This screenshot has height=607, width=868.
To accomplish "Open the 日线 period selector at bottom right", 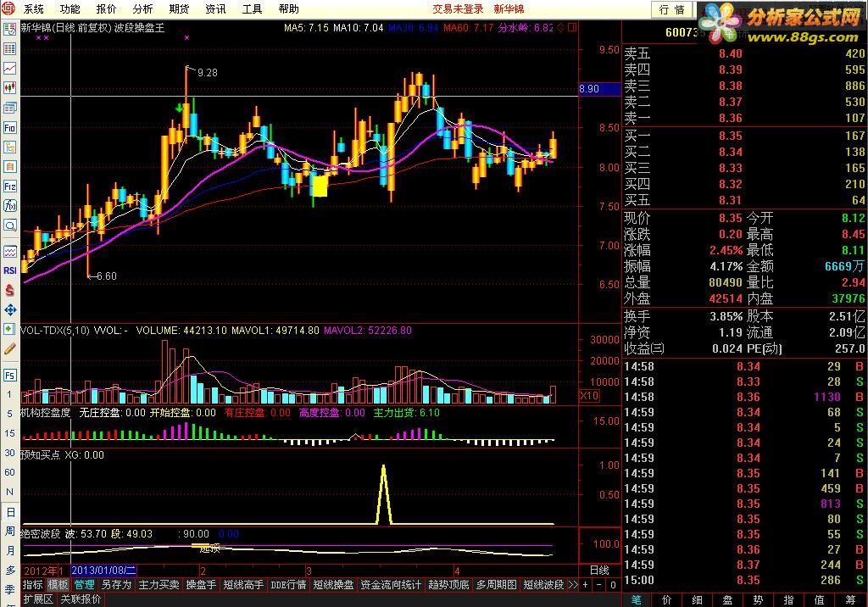I will tap(599, 570).
